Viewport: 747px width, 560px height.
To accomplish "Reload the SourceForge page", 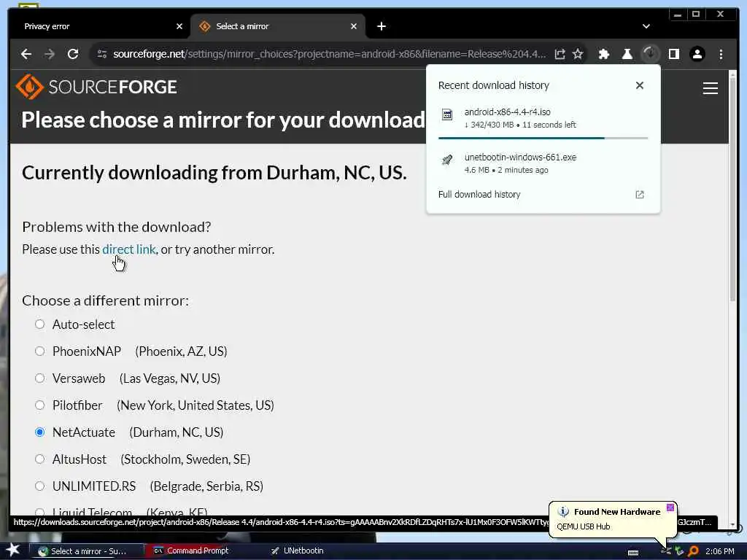I will click(73, 54).
